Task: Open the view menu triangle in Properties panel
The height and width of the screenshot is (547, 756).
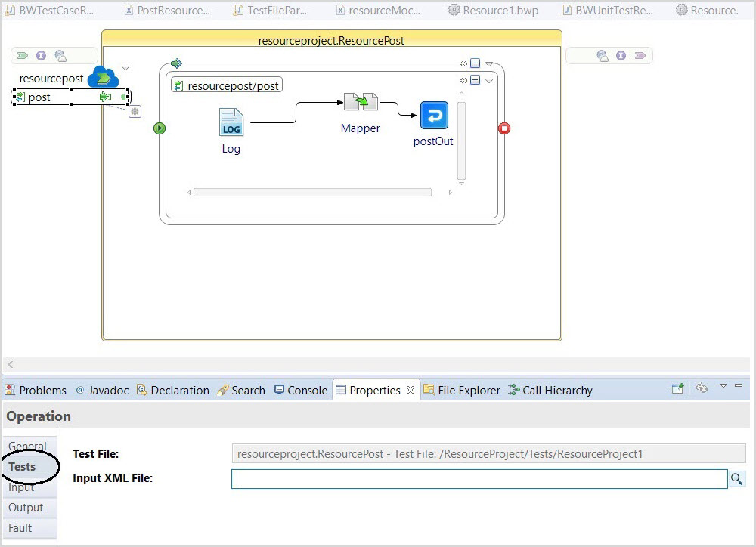Action: 723,386
